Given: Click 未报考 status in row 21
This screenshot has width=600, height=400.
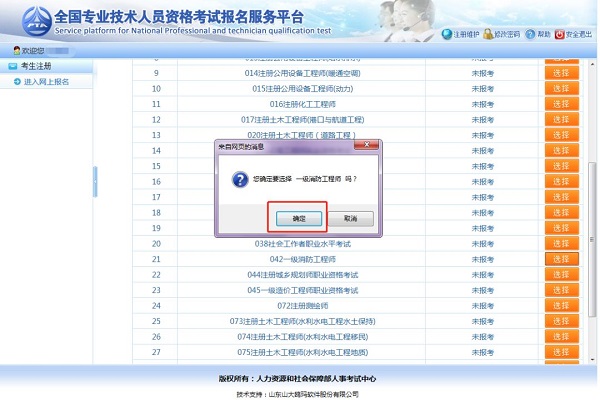Looking at the screenshot, I should pyautogui.click(x=482, y=259).
